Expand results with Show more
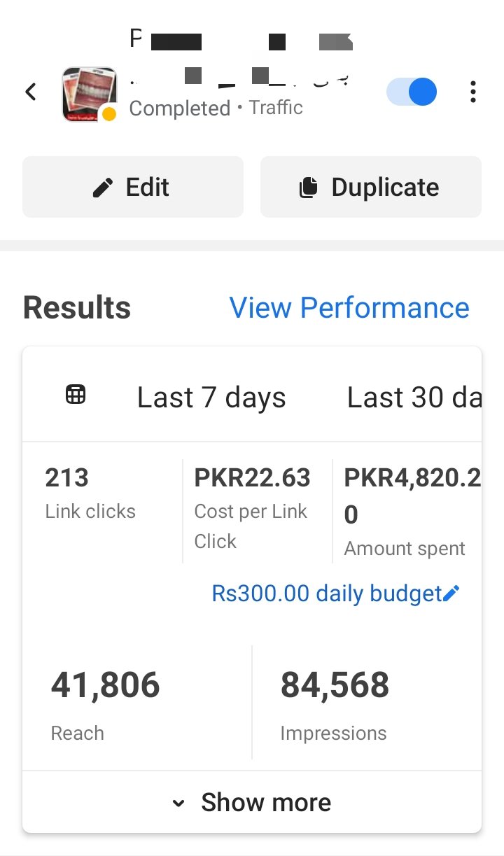The width and height of the screenshot is (504, 856). click(265, 802)
